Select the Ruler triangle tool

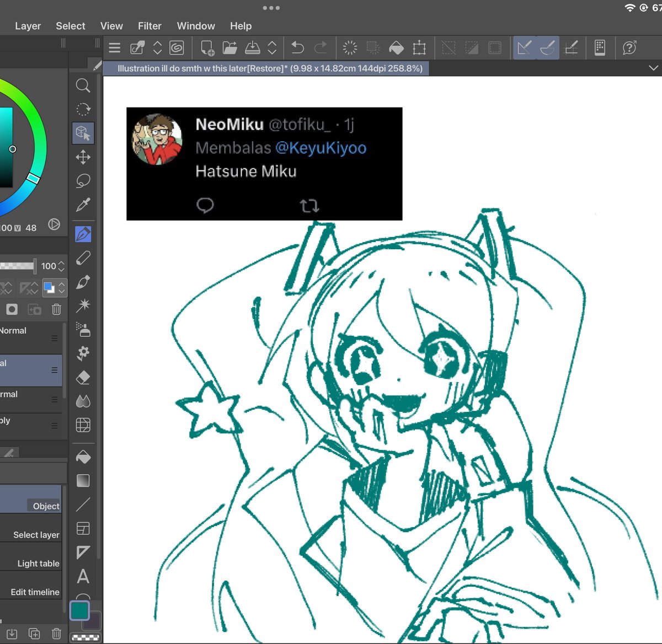click(x=83, y=552)
